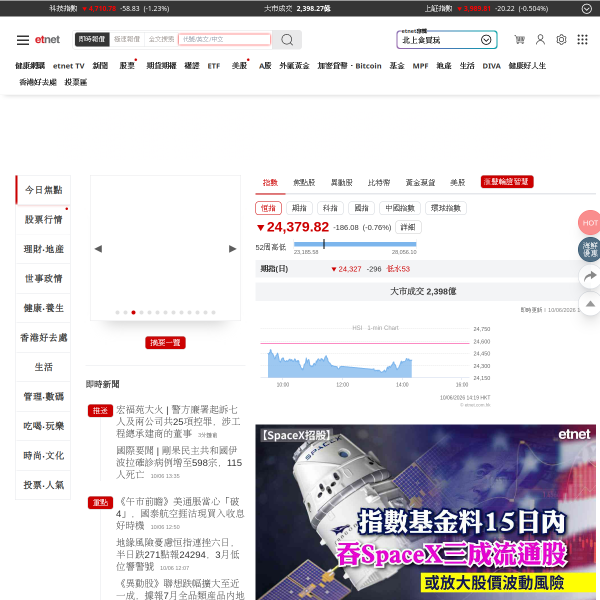Open the 北上食買玩 dropdown
600x600 pixels.
pyautogui.click(x=447, y=40)
